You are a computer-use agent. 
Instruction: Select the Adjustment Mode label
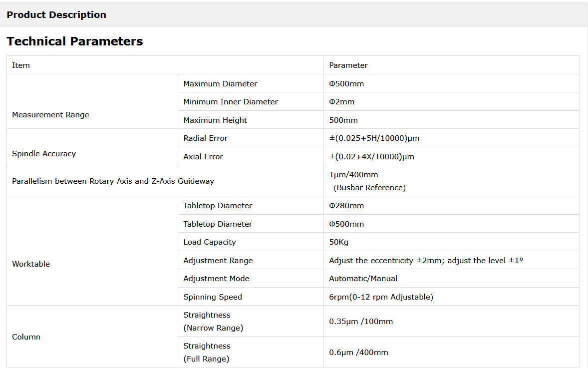(x=216, y=279)
